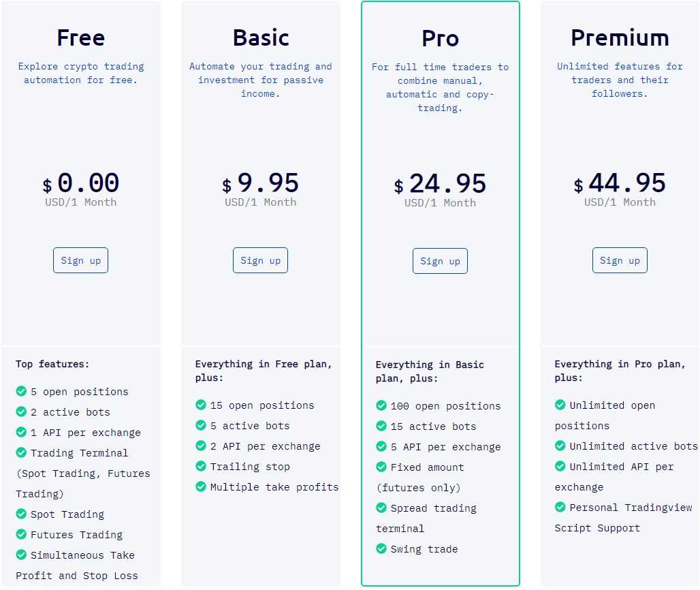Click checkmark icon next to Multiple take profits
Screen dimensions: 700x590
(201, 486)
